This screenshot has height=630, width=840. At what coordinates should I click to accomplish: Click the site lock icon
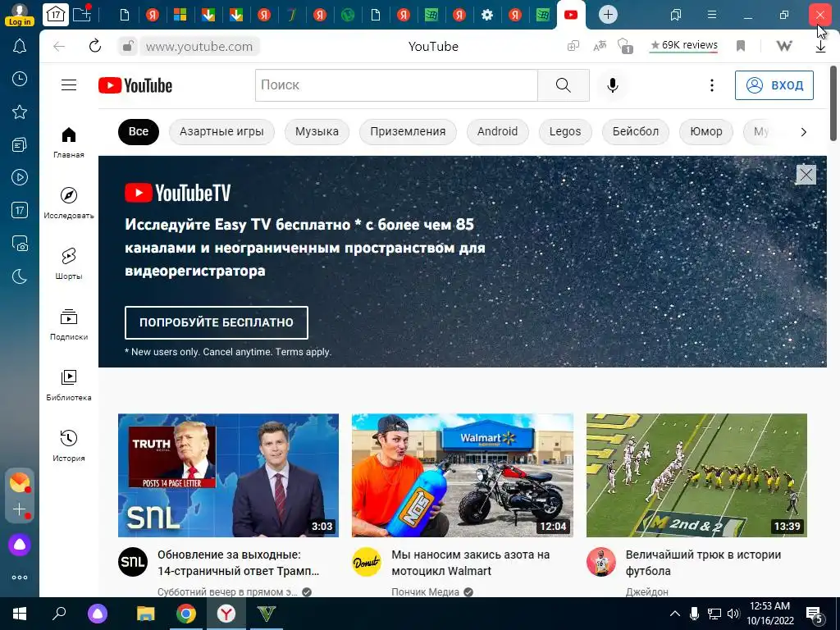click(127, 46)
